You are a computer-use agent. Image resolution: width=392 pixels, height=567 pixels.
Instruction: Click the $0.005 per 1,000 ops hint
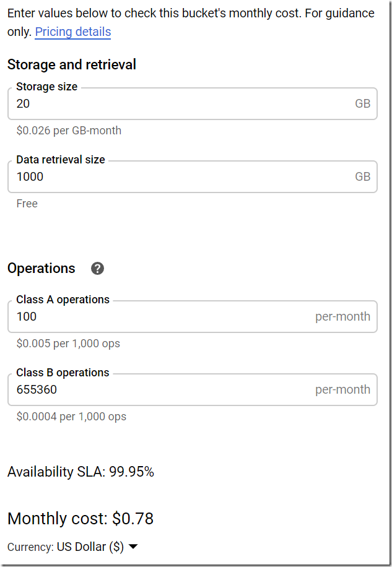(x=68, y=344)
